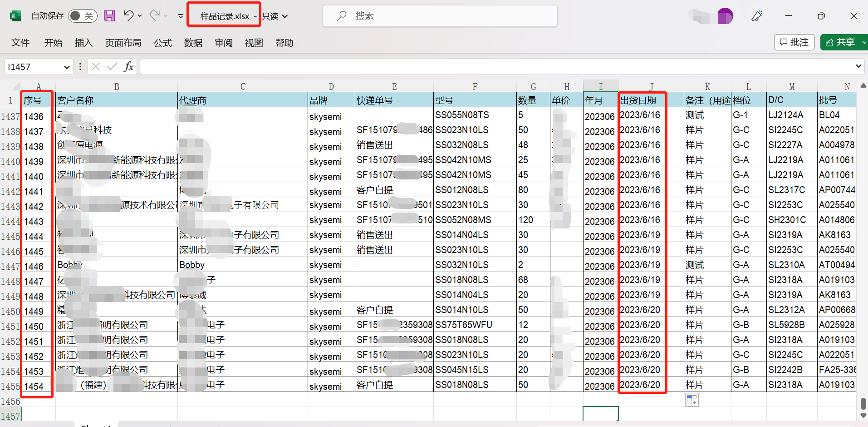Open the Redo history dropdown
Image resolution: width=868 pixels, height=427 pixels.
(166, 16)
